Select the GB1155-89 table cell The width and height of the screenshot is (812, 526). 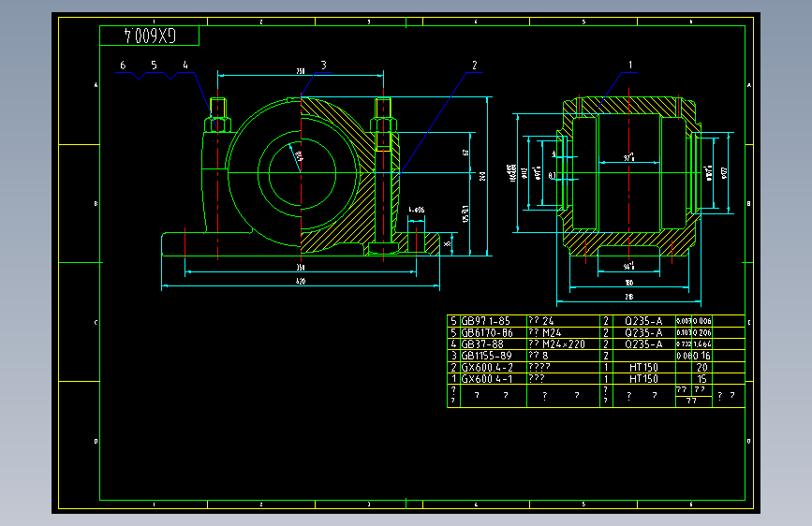pyautogui.click(x=493, y=355)
